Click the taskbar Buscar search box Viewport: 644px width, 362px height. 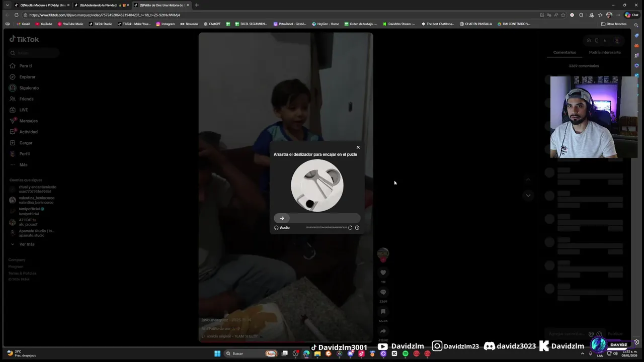(251, 353)
